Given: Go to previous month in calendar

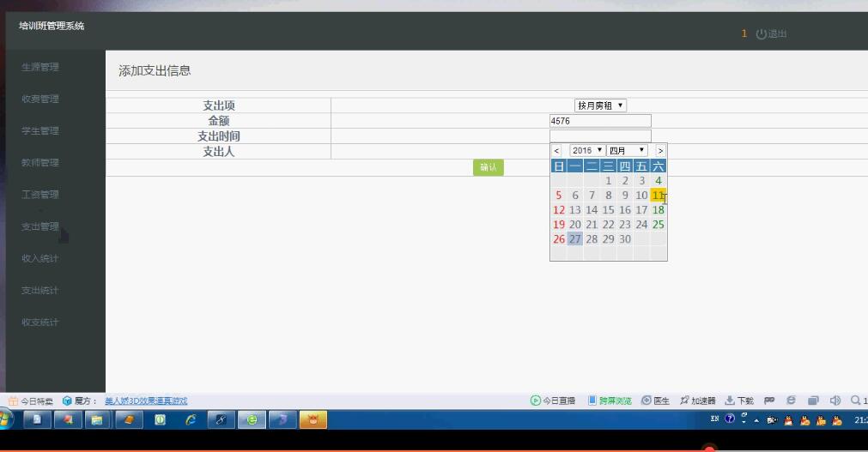Looking at the screenshot, I should point(556,150).
